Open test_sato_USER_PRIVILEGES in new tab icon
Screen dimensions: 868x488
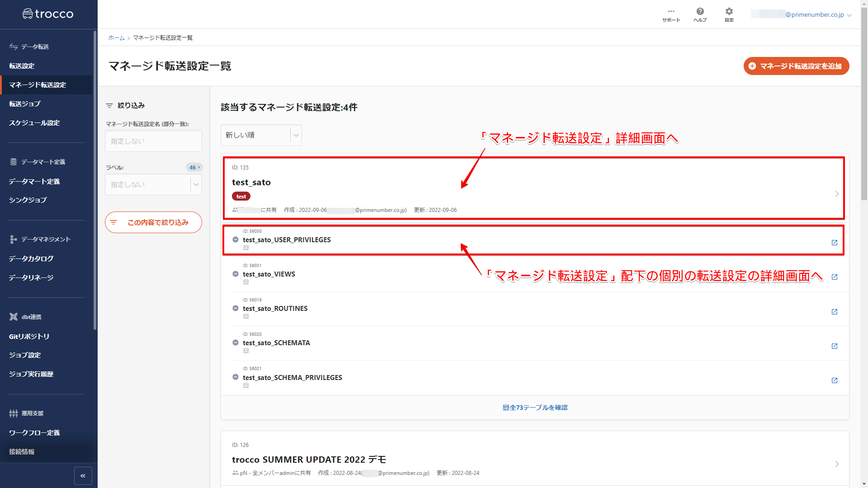coord(835,243)
